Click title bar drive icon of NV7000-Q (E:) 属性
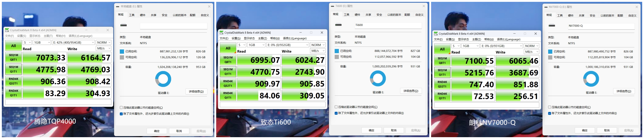644x139 pixels. (x=546, y=7)
